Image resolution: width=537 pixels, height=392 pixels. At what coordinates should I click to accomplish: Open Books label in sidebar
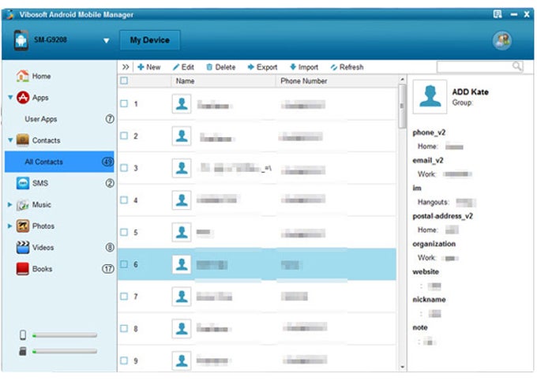[x=42, y=269]
